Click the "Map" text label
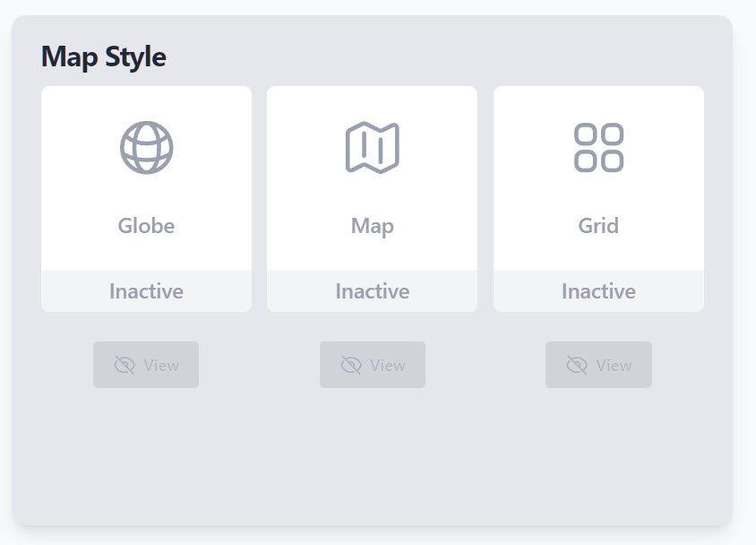The width and height of the screenshot is (756, 545). pyautogui.click(x=373, y=226)
